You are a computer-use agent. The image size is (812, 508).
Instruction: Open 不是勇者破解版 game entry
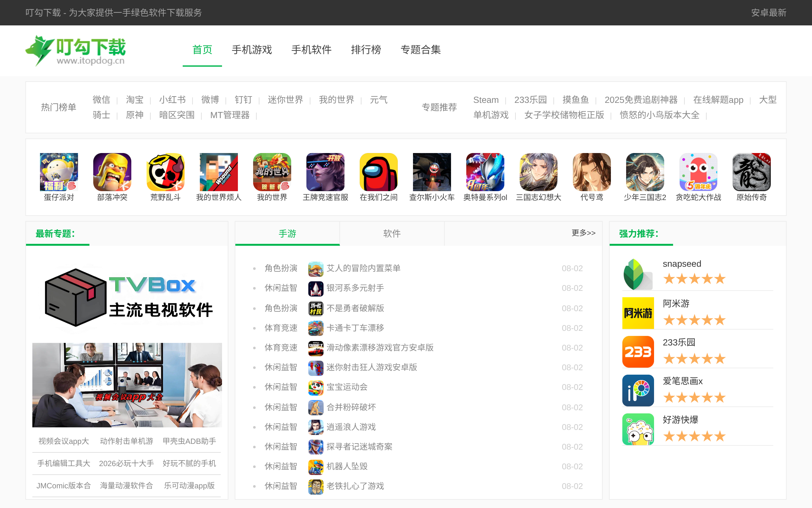point(355,308)
